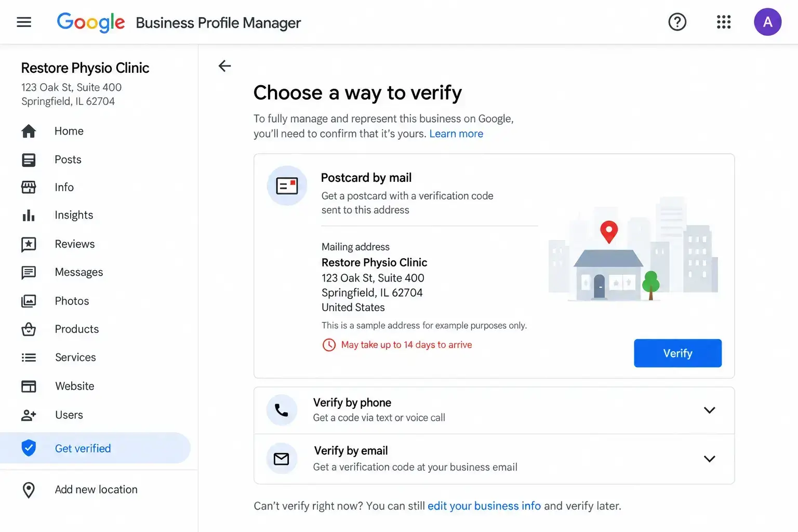Open the hamburger main menu
The width and height of the screenshot is (798, 532).
pyautogui.click(x=24, y=22)
